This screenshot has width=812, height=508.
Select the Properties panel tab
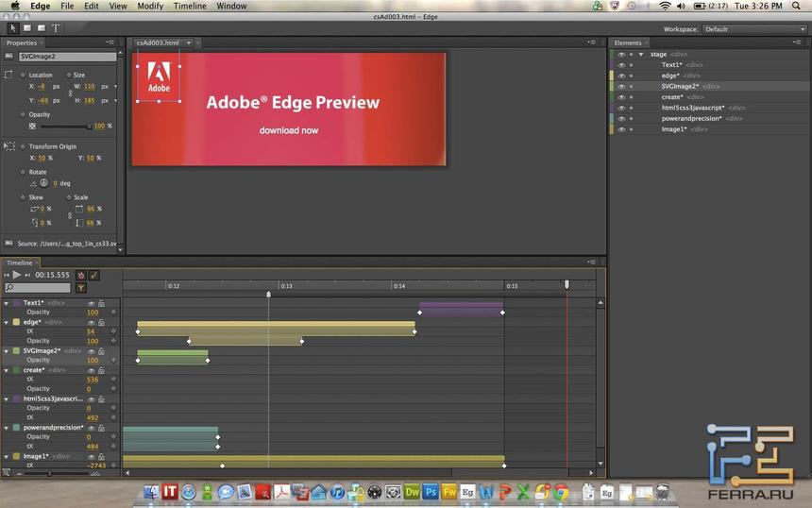coord(22,42)
